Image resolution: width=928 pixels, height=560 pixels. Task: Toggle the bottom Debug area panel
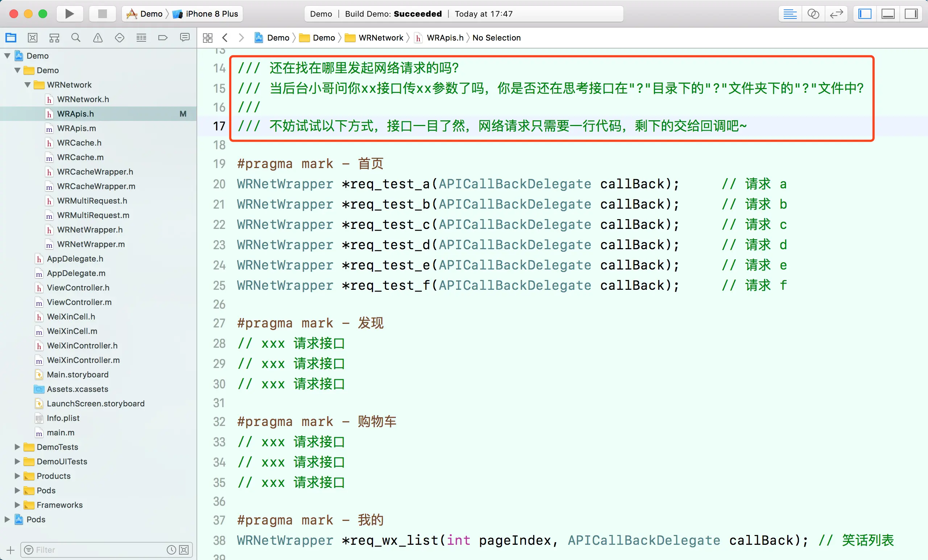(888, 14)
